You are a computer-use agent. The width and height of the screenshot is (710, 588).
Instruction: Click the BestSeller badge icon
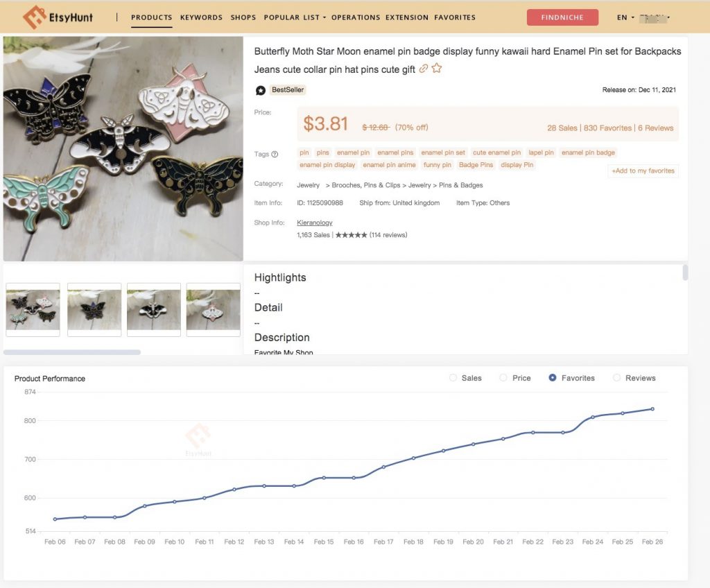coord(261,90)
